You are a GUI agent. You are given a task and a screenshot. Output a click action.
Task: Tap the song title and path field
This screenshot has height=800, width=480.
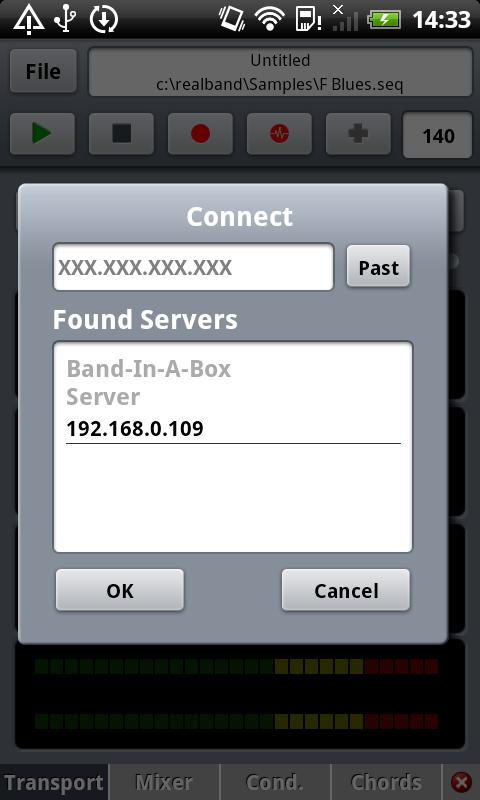281,72
